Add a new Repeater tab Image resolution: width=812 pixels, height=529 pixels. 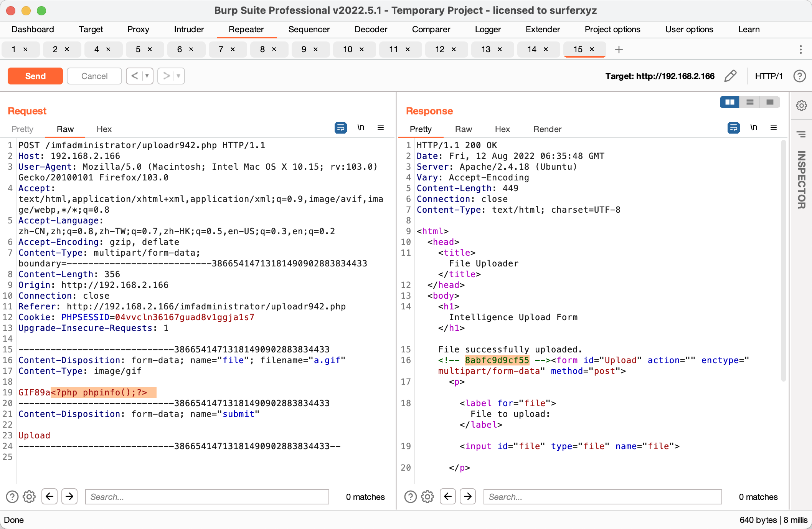(x=619, y=50)
